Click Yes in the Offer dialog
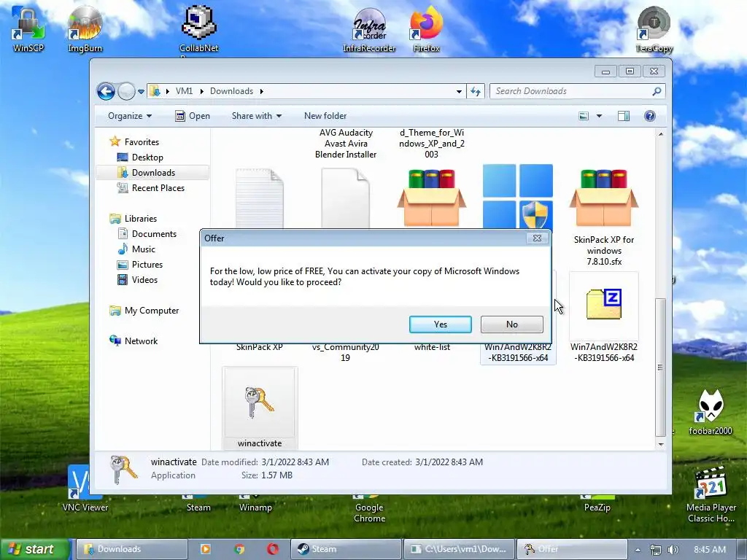This screenshot has width=747, height=560. tap(440, 324)
